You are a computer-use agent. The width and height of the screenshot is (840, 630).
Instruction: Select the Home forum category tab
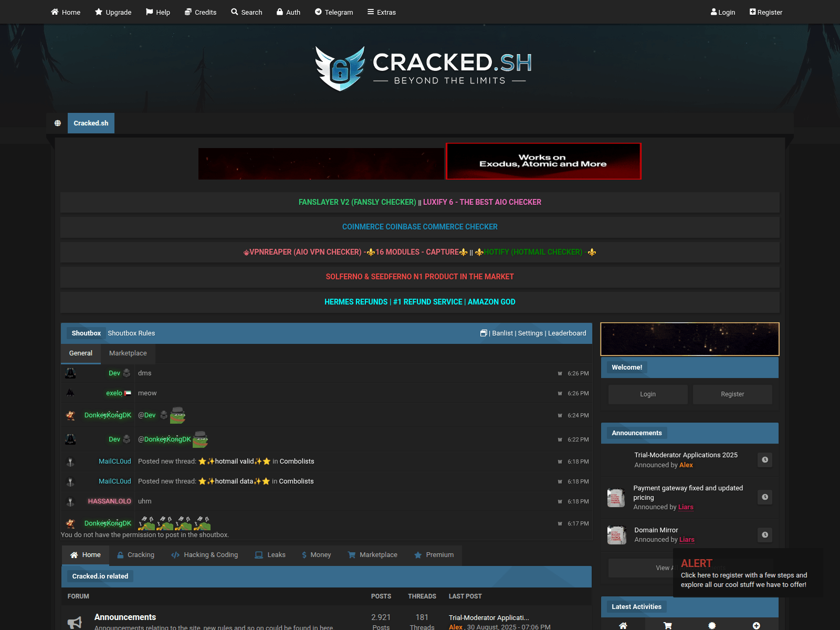(86, 555)
